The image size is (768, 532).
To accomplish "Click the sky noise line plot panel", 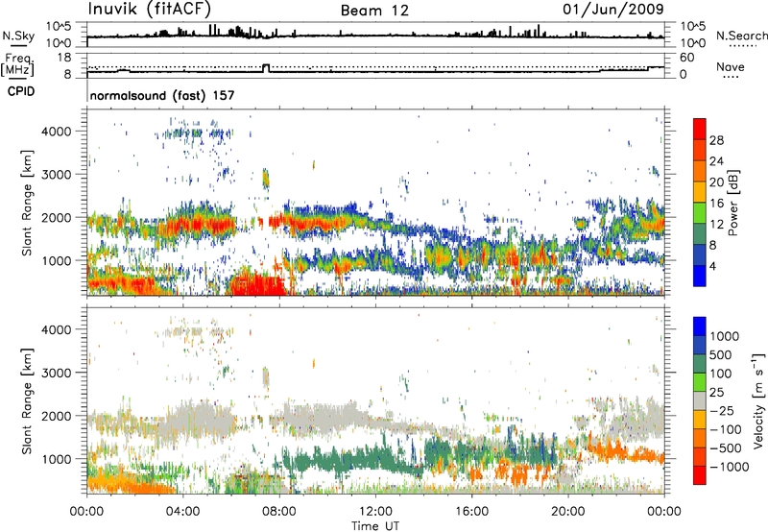I will click(375, 35).
